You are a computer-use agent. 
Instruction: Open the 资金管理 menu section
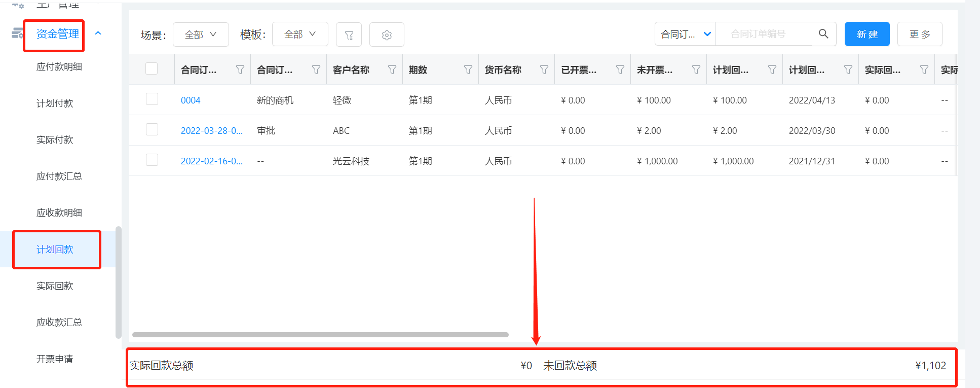click(58, 34)
